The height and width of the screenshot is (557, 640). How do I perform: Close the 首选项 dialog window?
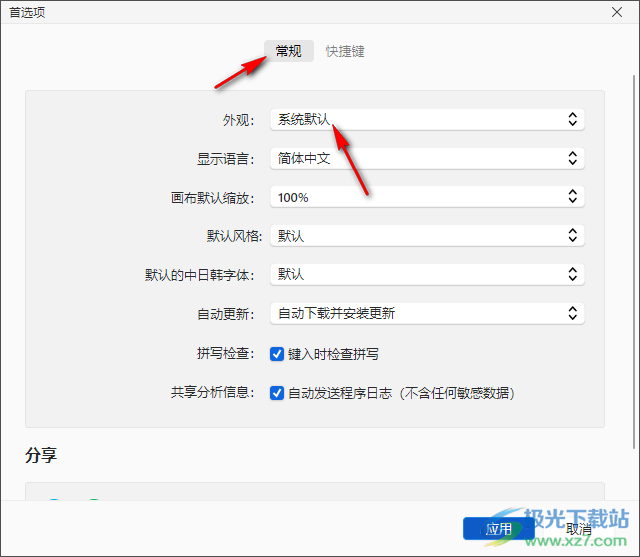(x=617, y=12)
